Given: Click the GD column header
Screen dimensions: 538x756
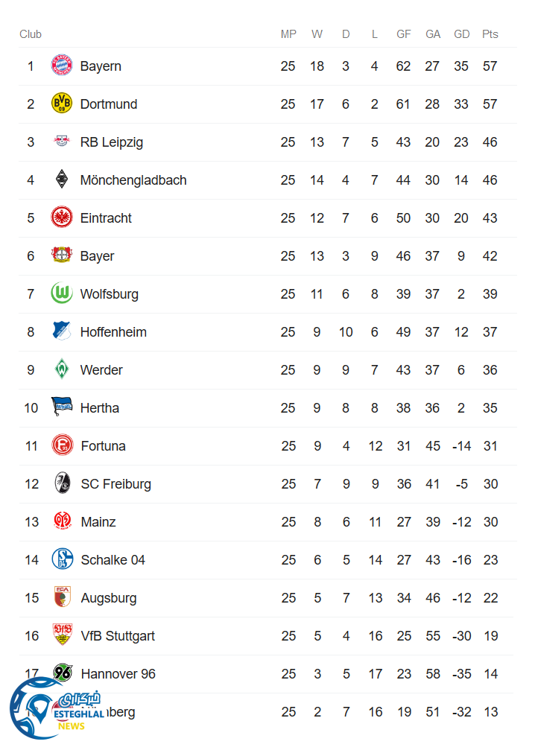Looking at the screenshot, I should pos(461,34).
